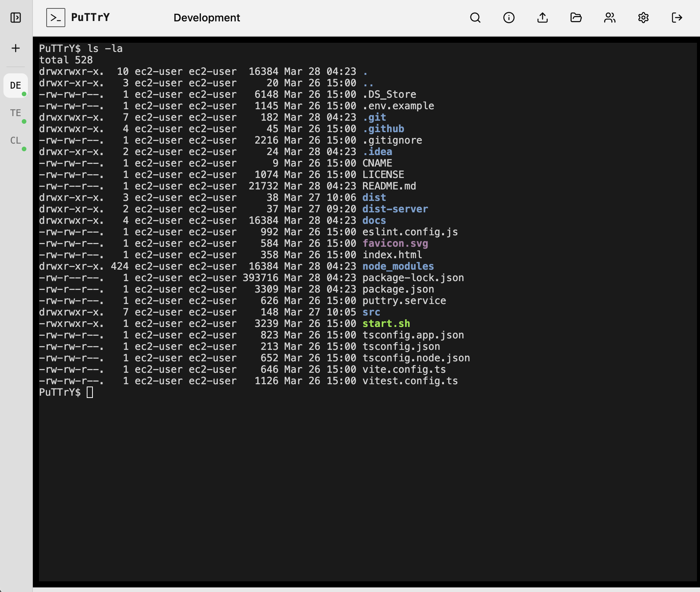This screenshot has width=700, height=592.
Task: Click the .git directory name
Action: click(374, 117)
